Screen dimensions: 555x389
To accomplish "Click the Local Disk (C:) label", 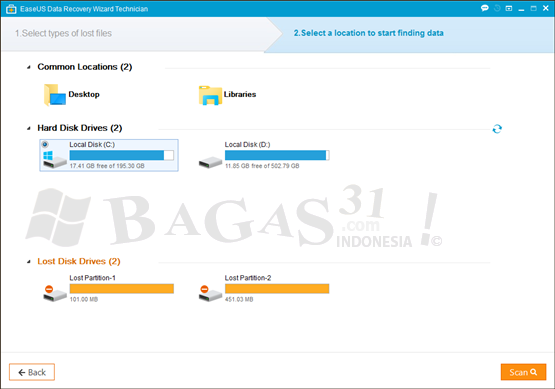I will pos(92,144).
